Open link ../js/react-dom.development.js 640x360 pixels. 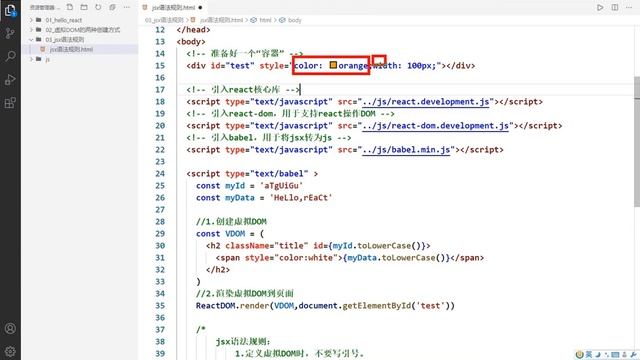pyautogui.click(x=436, y=126)
